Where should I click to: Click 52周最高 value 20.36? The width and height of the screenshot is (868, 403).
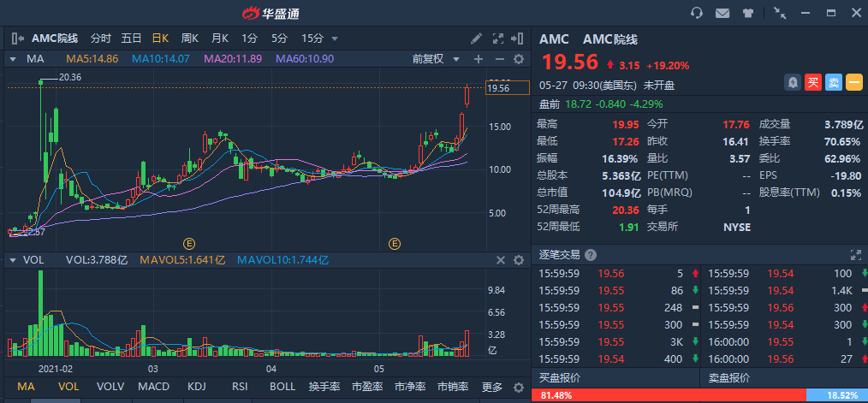624,210
